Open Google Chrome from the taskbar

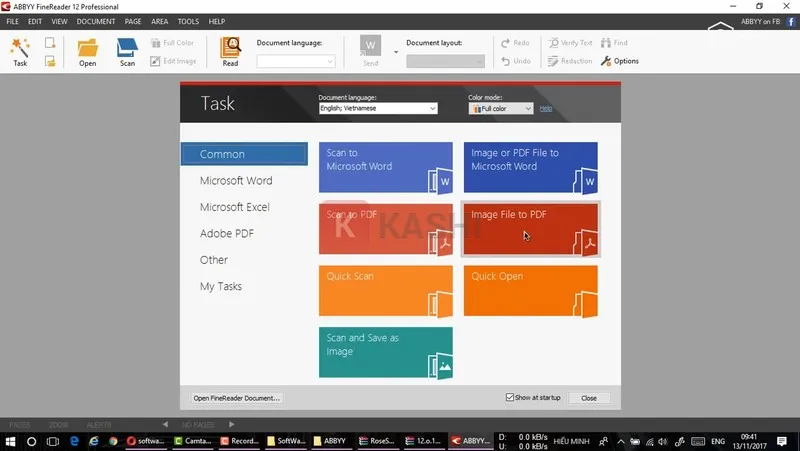pos(113,441)
